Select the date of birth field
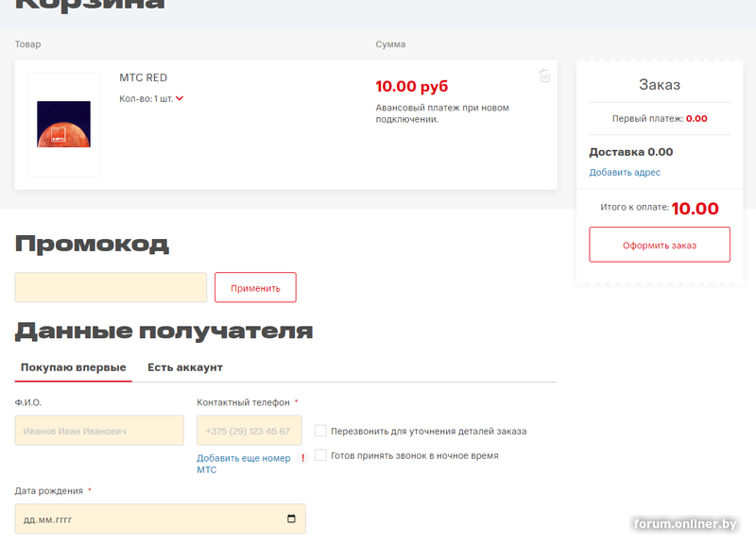Viewport: 756px width, 544px height. [160, 518]
